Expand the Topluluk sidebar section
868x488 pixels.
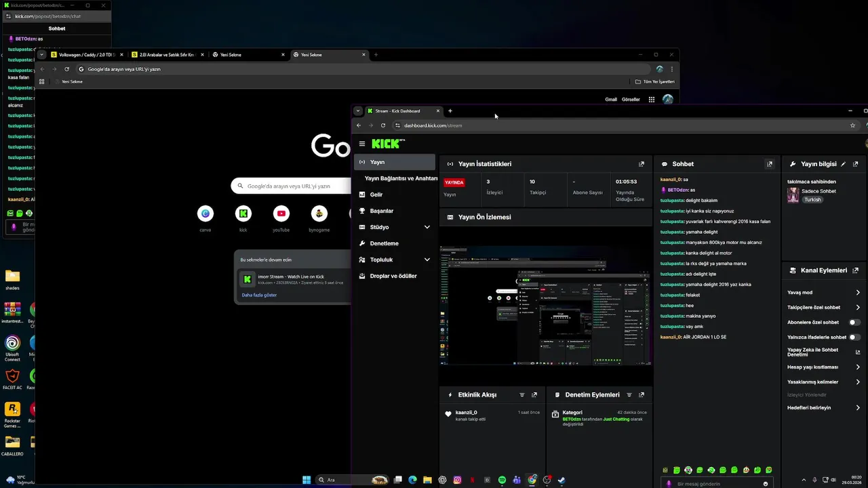(427, 260)
